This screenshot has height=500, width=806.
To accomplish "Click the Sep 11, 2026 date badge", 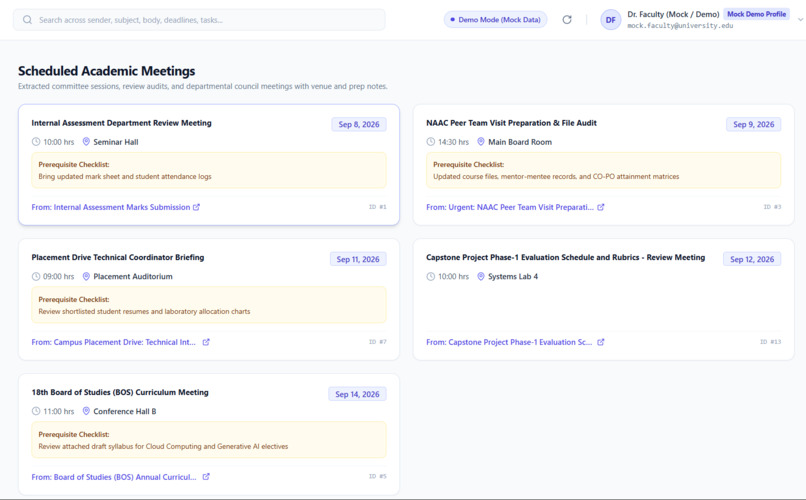I will [x=358, y=260].
